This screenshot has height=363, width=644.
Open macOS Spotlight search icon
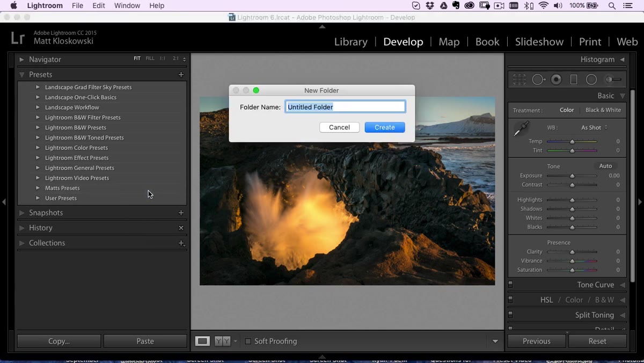(612, 5)
